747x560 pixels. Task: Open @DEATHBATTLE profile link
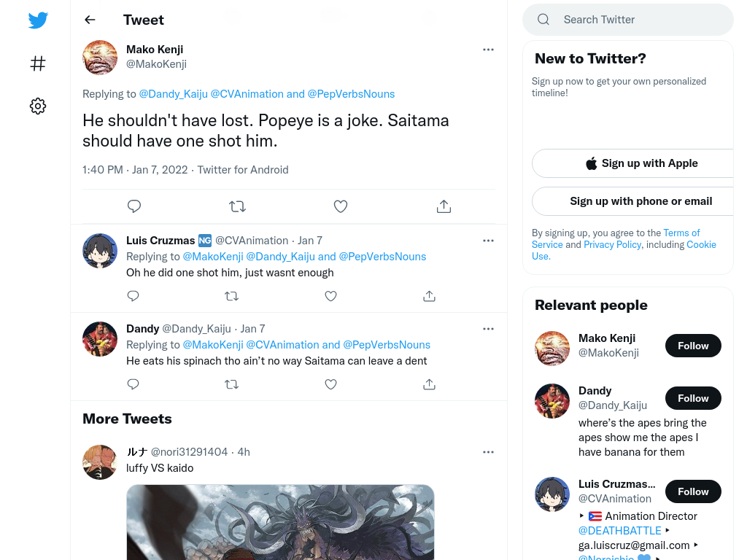(x=620, y=531)
